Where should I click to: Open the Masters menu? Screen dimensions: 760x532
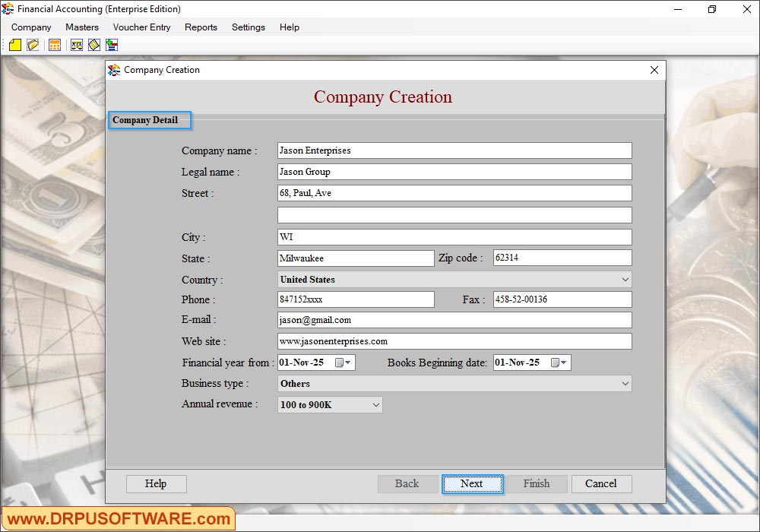81,27
